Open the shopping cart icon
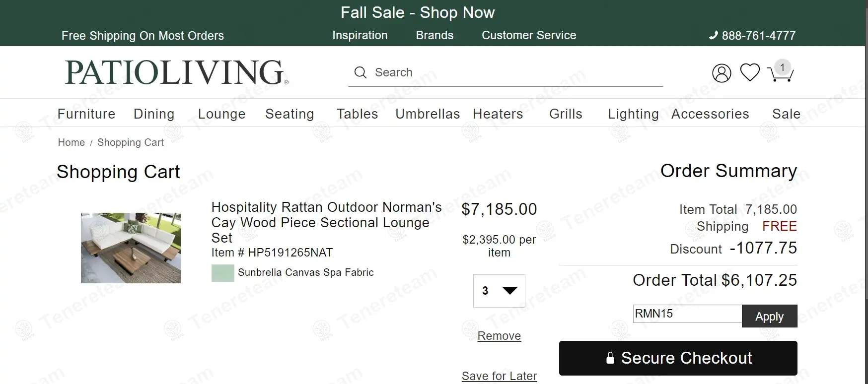This screenshot has height=384, width=868. (780, 73)
